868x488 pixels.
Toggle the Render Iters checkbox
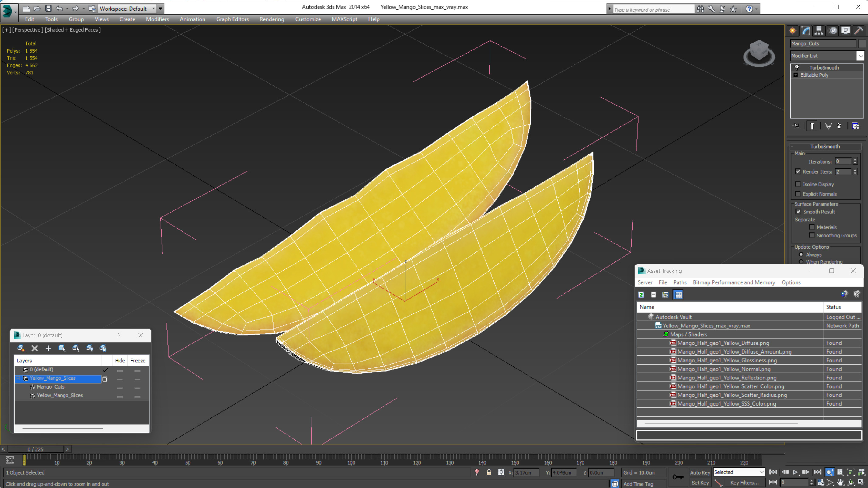click(798, 171)
